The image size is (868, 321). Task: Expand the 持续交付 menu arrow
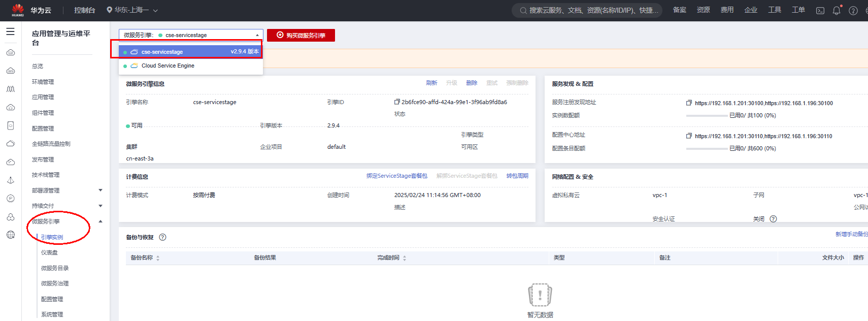pyautogui.click(x=101, y=206)
